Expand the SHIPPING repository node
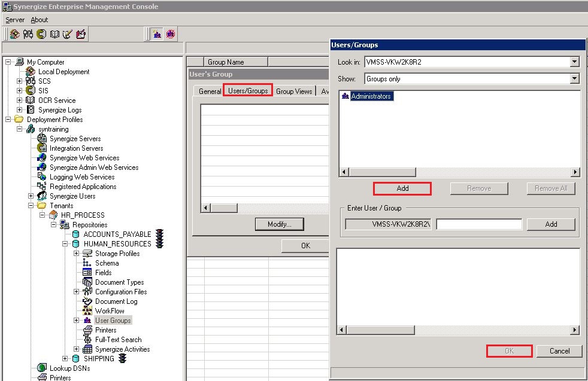 click(x=65, y=358)
